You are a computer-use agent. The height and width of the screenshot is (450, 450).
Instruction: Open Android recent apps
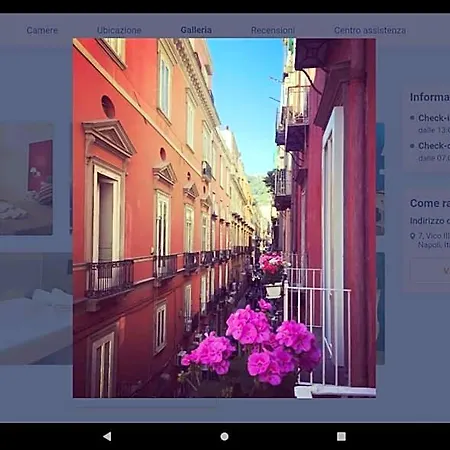[x=341, y=436]
